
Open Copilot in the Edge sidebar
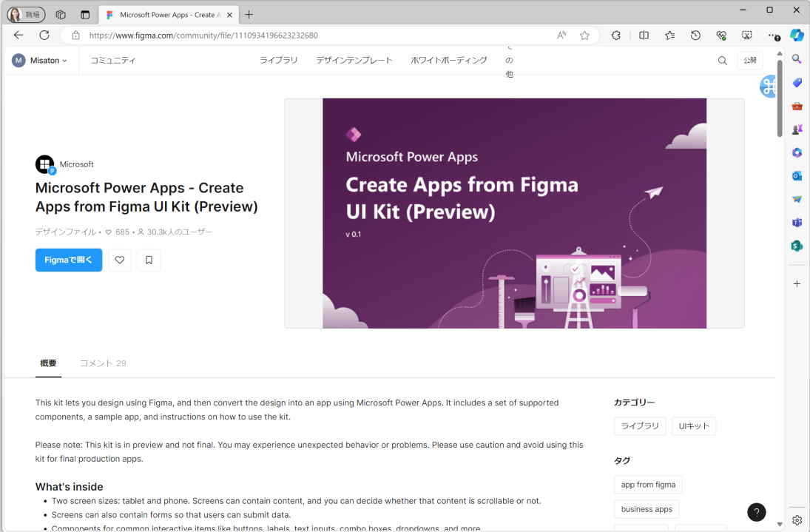click(797, 35)
